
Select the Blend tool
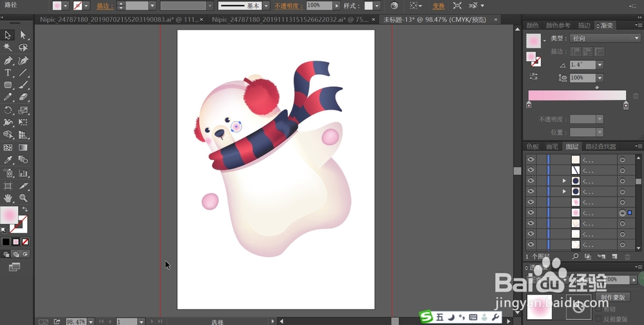click(x=23, y=160)
